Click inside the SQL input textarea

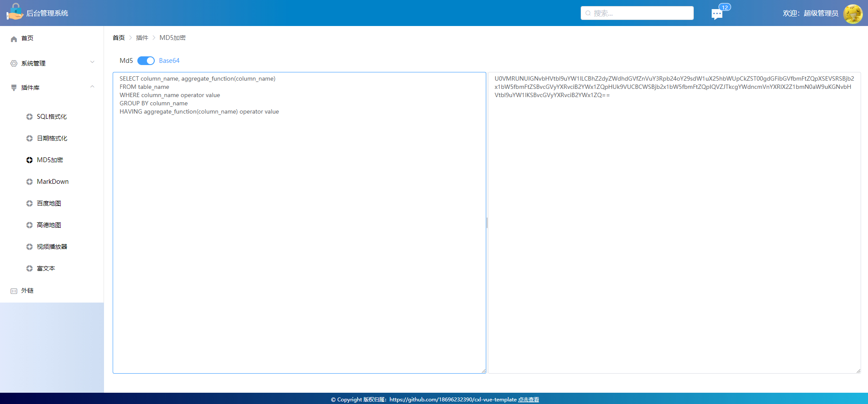(299, 223)
